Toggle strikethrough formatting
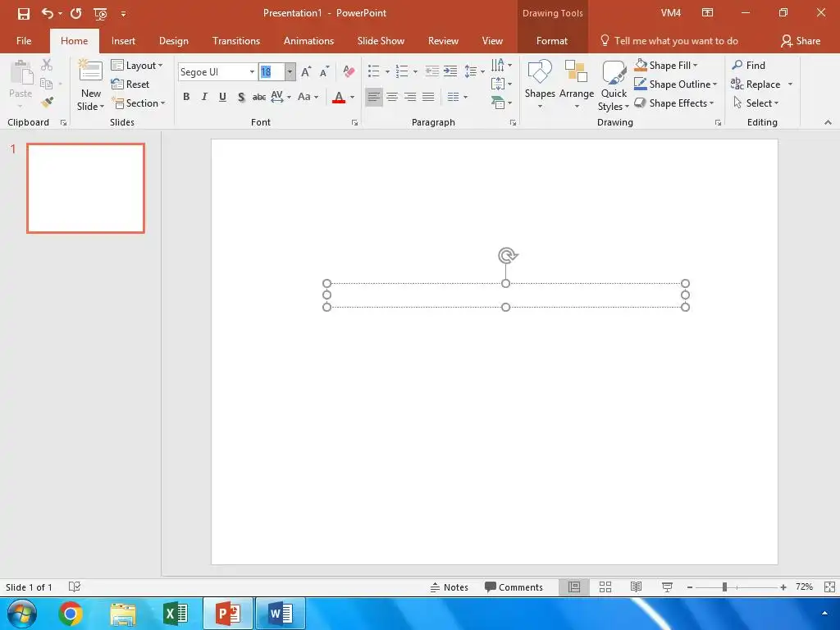Viewport: 840px width, 630px height. (259, 97)
